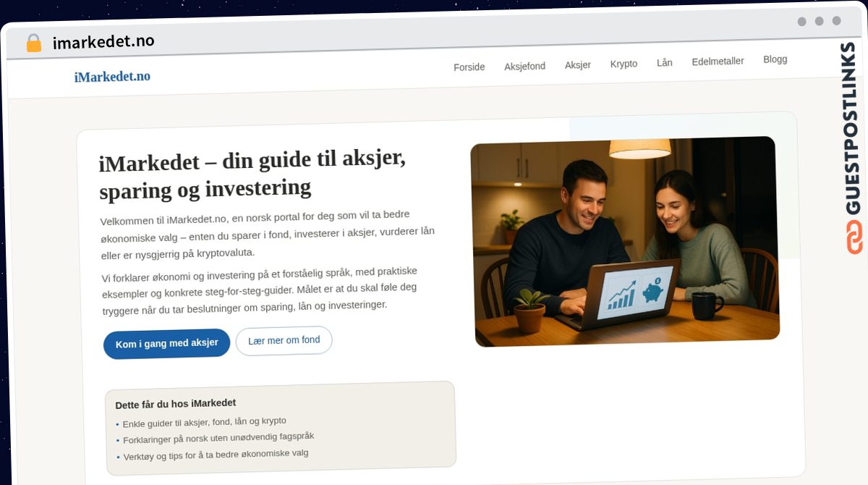
Task: Open the iMarkedet.no site logo
Action: coord(112,77)
